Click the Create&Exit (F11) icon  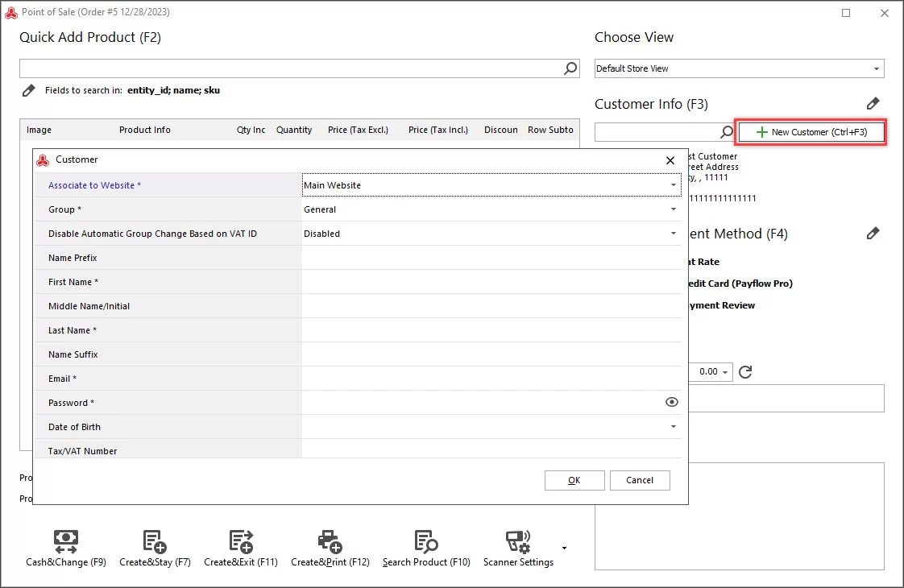[241, 541]
